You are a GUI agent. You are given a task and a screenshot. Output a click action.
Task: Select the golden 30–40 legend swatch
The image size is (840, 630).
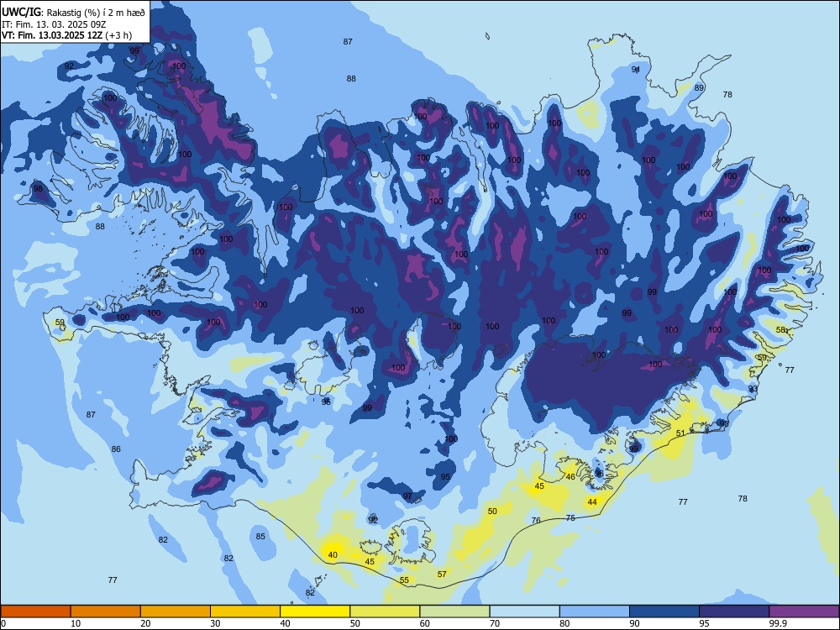coord(245,612)
